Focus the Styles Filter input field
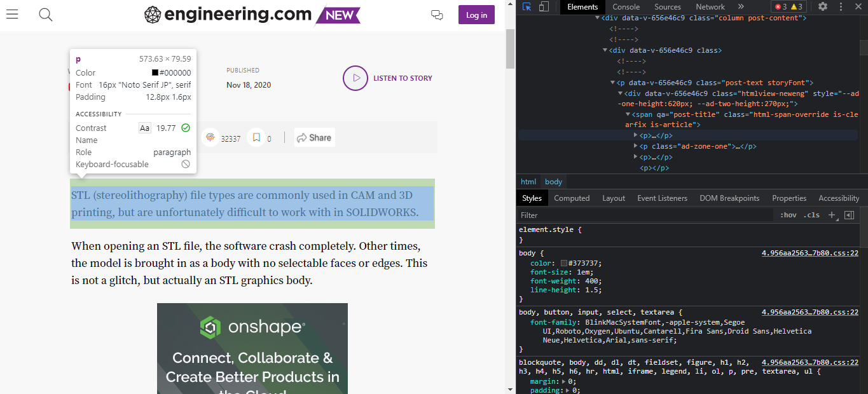The width and height of the screenshot is (868, 394). [645, 215]
